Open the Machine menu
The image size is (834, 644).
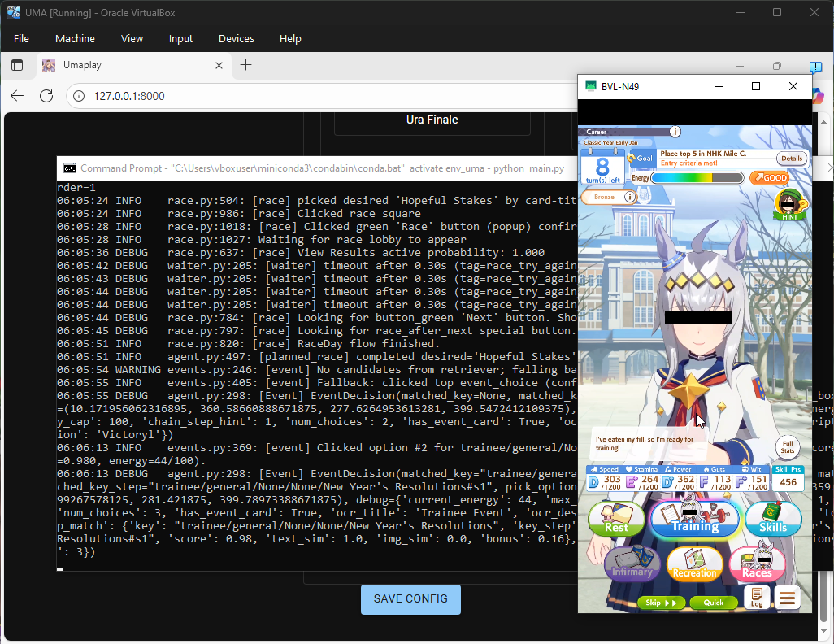coord(75,38)
